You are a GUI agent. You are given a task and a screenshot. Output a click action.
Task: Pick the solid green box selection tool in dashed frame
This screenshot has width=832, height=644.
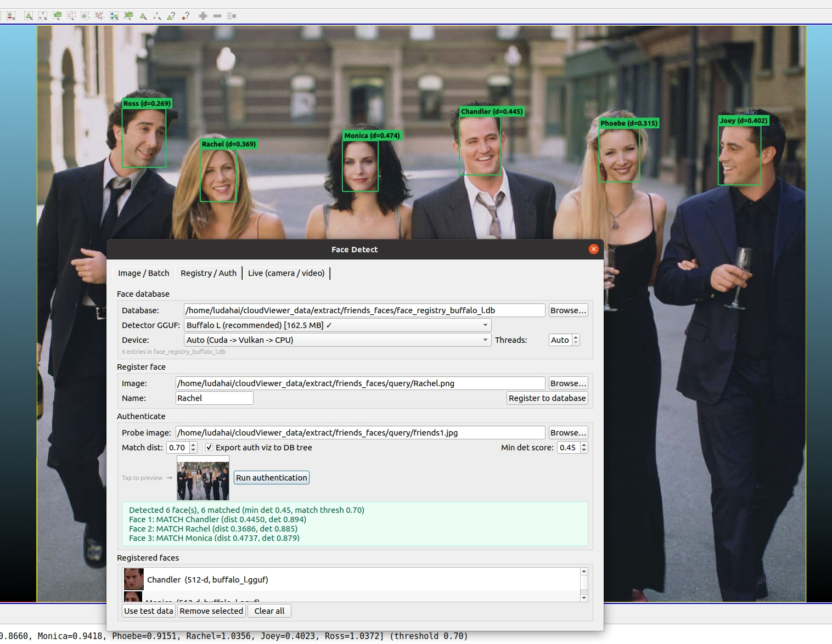click(x=57, y=16)
